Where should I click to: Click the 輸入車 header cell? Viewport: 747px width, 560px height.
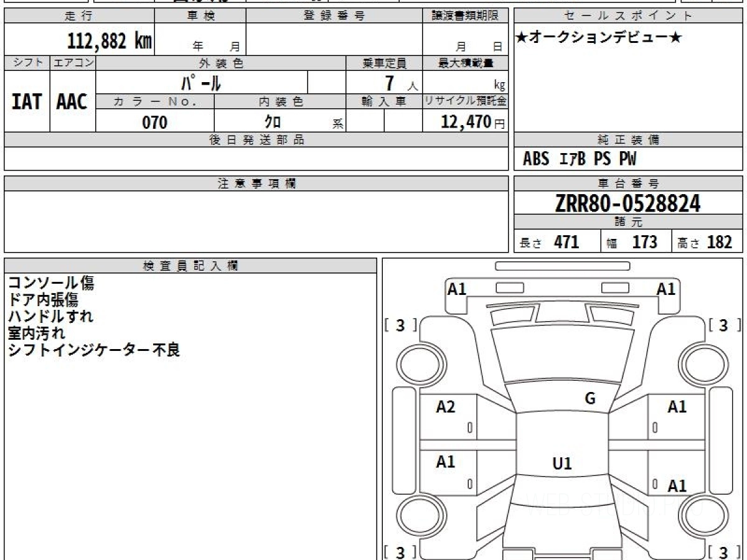pos(384,101)
